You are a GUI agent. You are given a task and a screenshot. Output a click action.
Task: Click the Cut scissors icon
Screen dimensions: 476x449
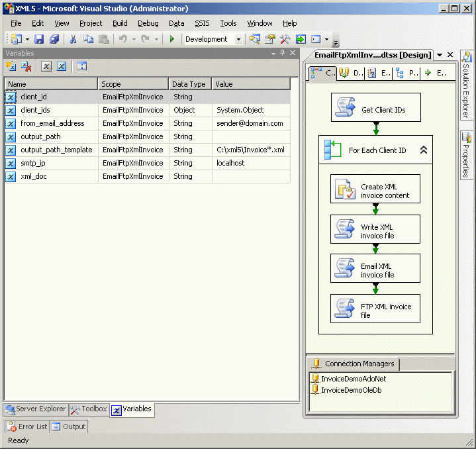click(x=73, y=39)
